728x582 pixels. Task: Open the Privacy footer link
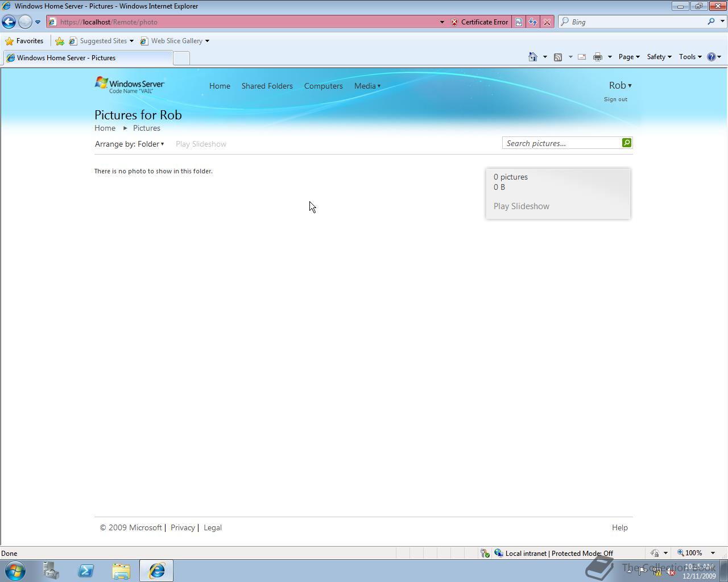coord(183,527)
